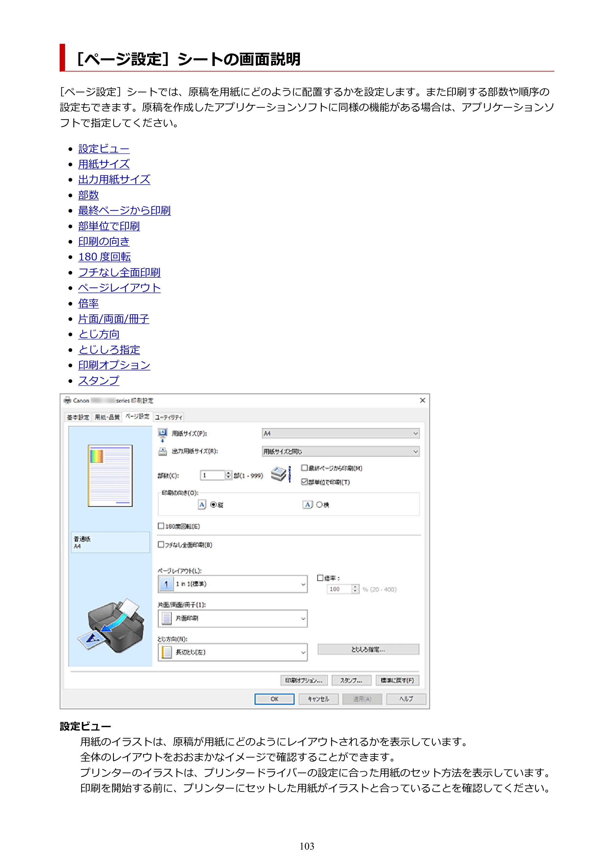Open the フチなし全面印刷 link
This screenshot has width=614, height=868.
coord(119,272)
